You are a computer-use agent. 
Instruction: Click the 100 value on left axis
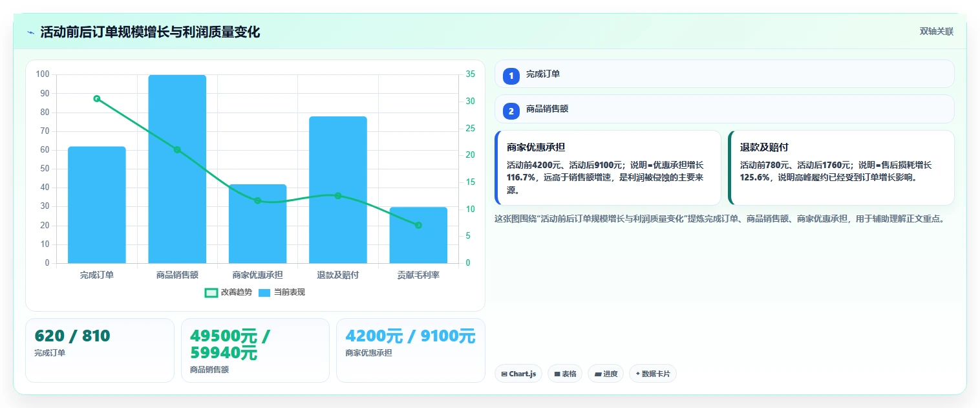(43, 74)
